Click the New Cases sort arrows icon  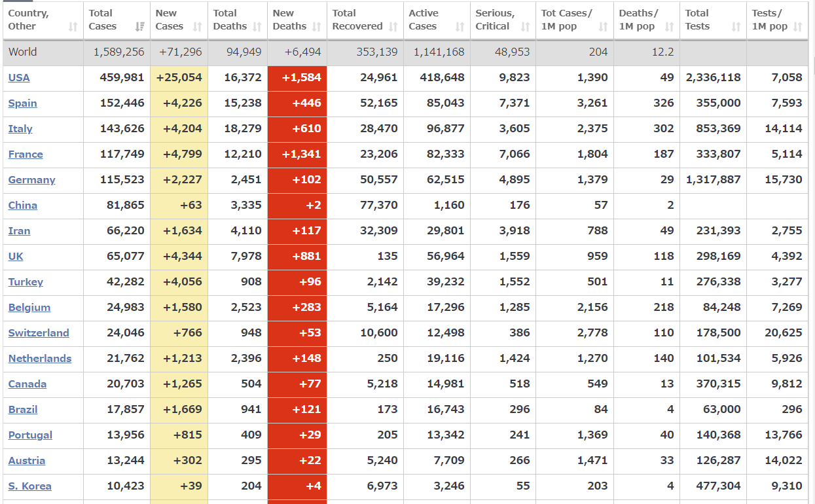click(x=198, y=27)
